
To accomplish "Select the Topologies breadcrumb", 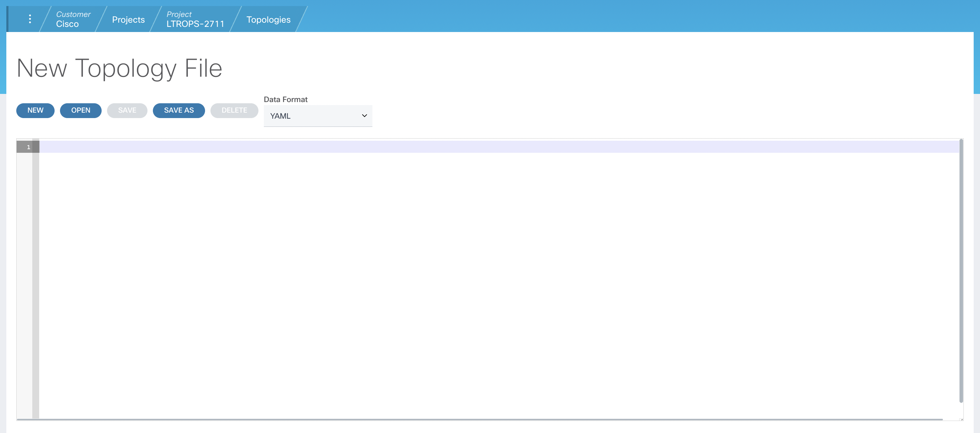I will [x=268, y=19].
